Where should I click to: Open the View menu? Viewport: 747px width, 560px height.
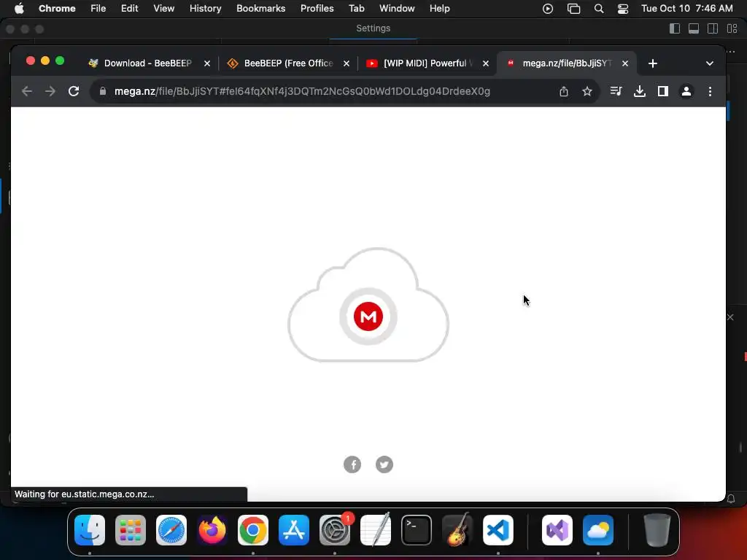(163, 9)
